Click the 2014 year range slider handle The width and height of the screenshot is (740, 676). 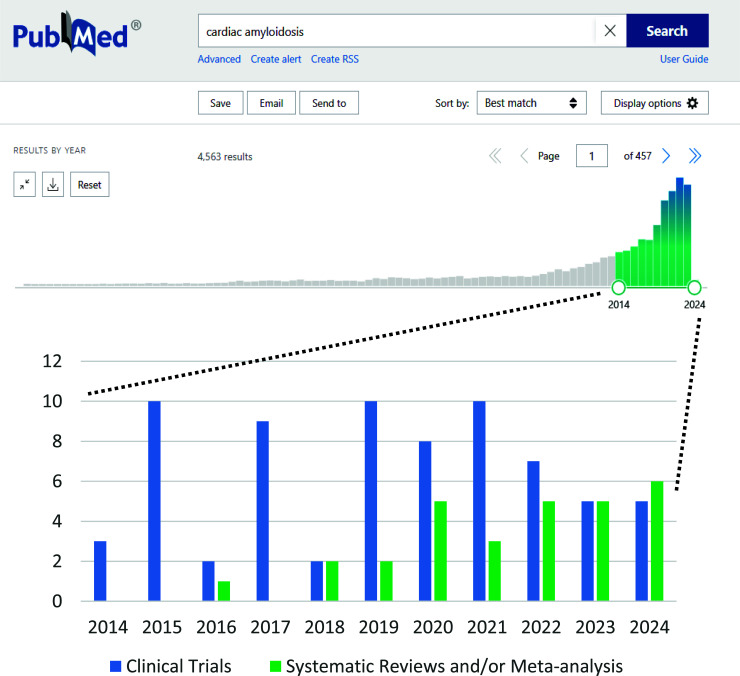[618, 287]
